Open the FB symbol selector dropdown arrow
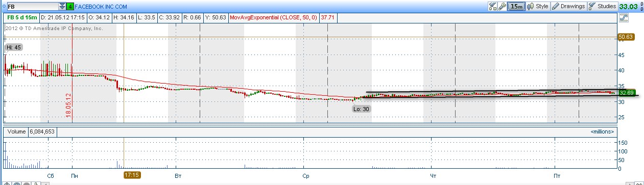The width and height of the screenshot is (644, 185). [62, 7]
